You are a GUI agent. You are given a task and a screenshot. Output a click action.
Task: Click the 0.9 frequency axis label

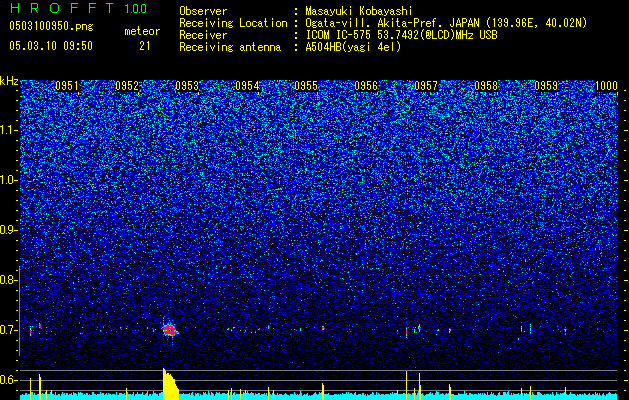point(9,230)
